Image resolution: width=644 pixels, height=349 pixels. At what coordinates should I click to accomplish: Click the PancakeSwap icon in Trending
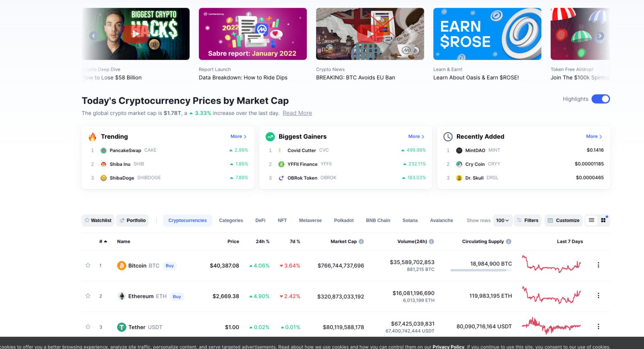click(104, 150)
